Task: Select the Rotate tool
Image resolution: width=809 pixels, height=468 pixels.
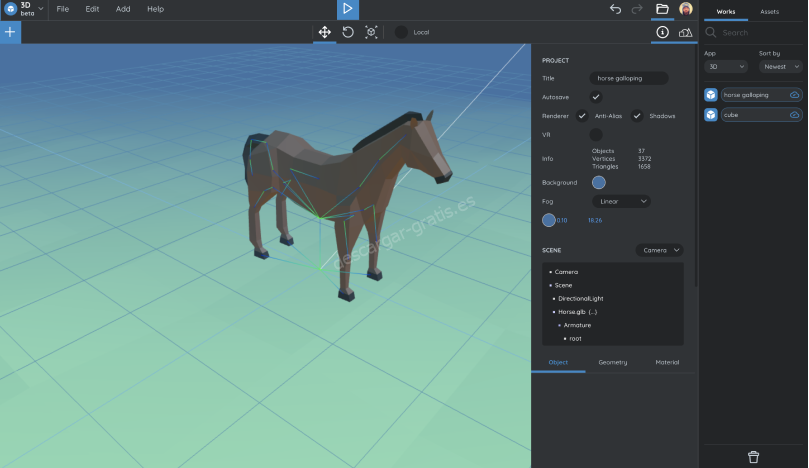Action: (348, 32)
